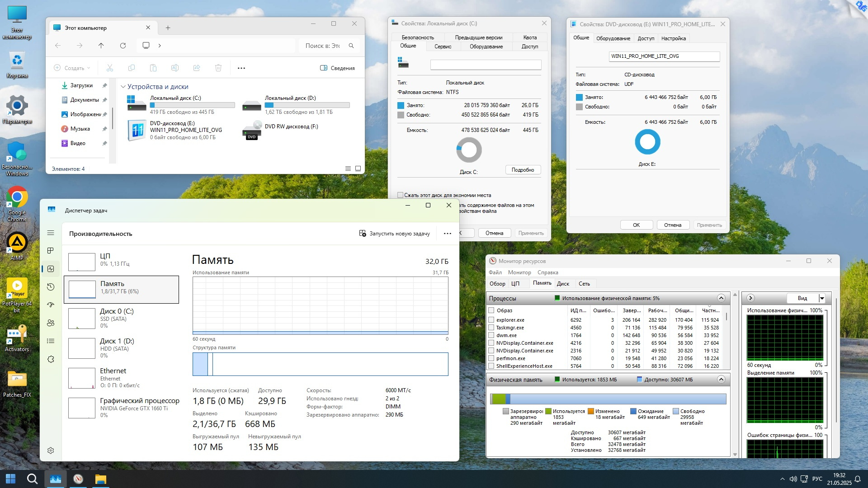Open Services icon in Task Manager sidebar
This screenshot has width=868, height=488.
(51, 359)
